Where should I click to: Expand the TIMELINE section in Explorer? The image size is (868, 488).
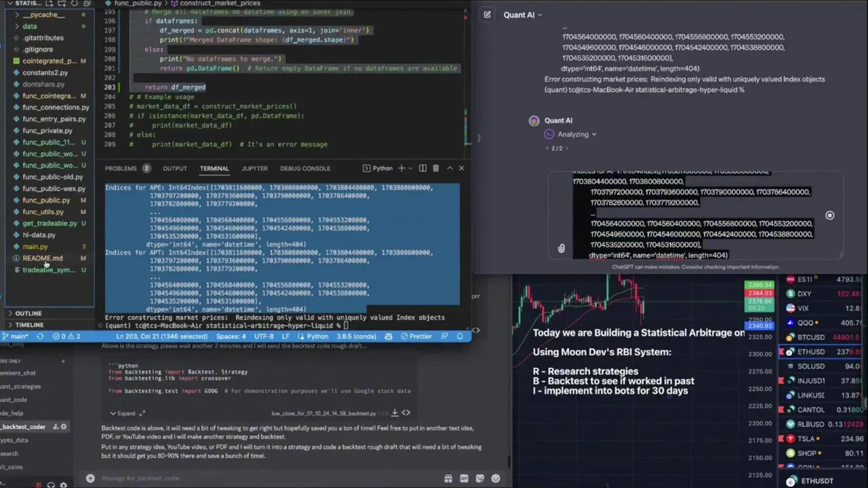tap(29, 325)
